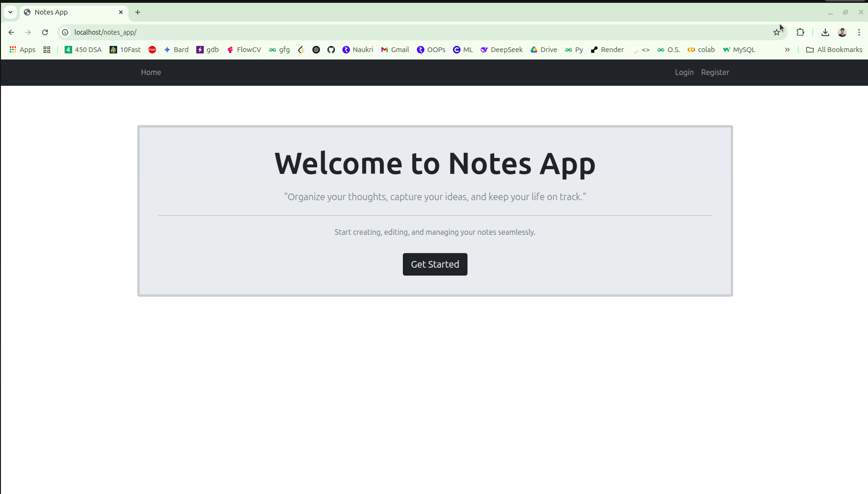The width and height of the screenshot is (868, 494).
Task: Go back to the previous page
Action: [x=11, y=32]
